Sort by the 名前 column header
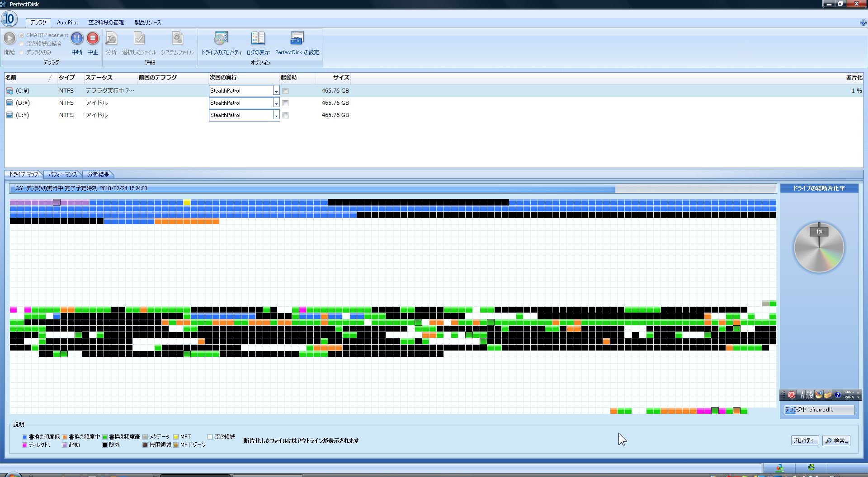The image size is (868, 477). (x=30, y=78)
